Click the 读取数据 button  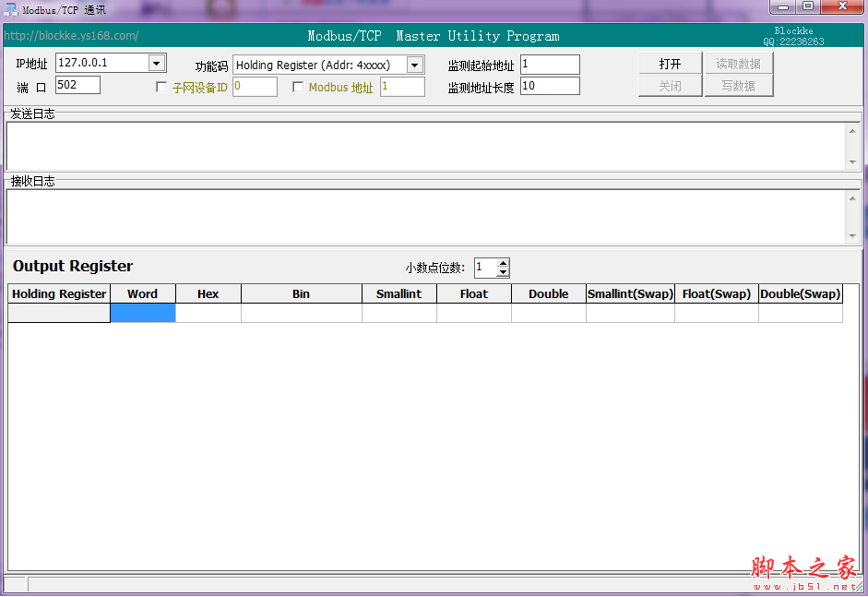[738, 64]
